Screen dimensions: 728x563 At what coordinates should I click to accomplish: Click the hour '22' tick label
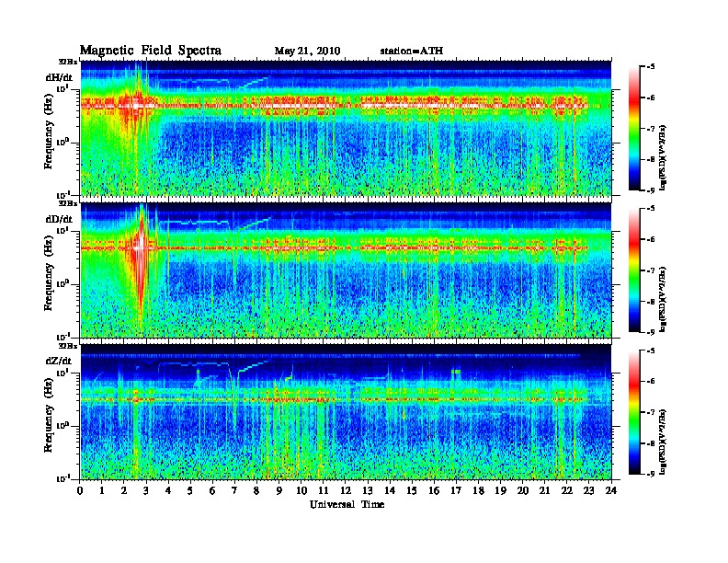pos(567,490)
